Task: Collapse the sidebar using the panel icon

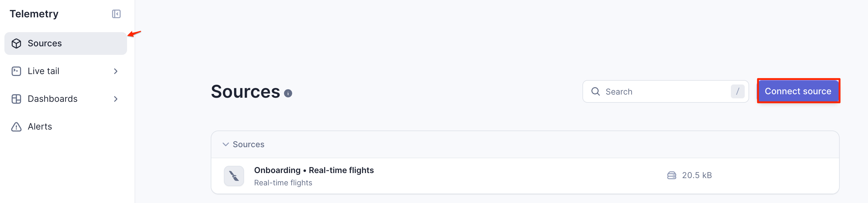Action: point(116,14)
